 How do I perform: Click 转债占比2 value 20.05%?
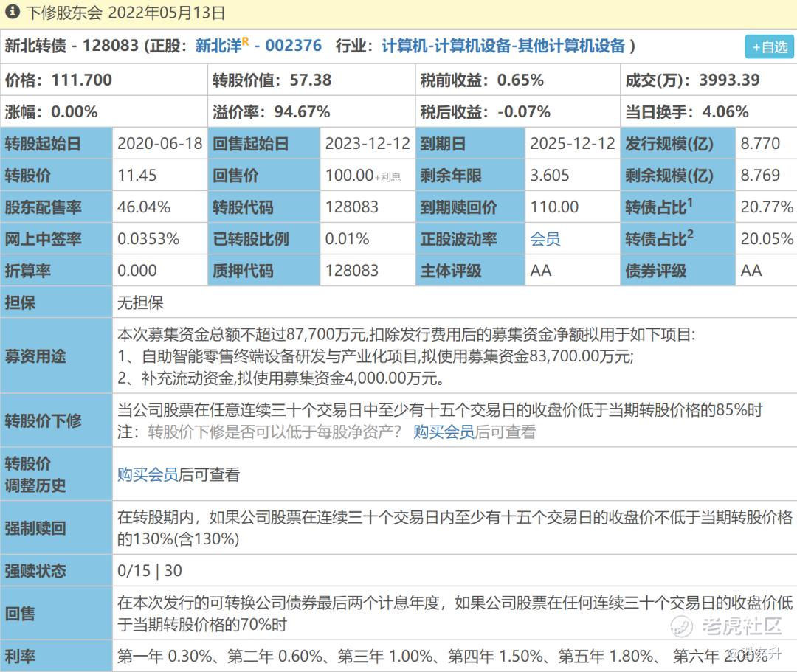point(767,239)
